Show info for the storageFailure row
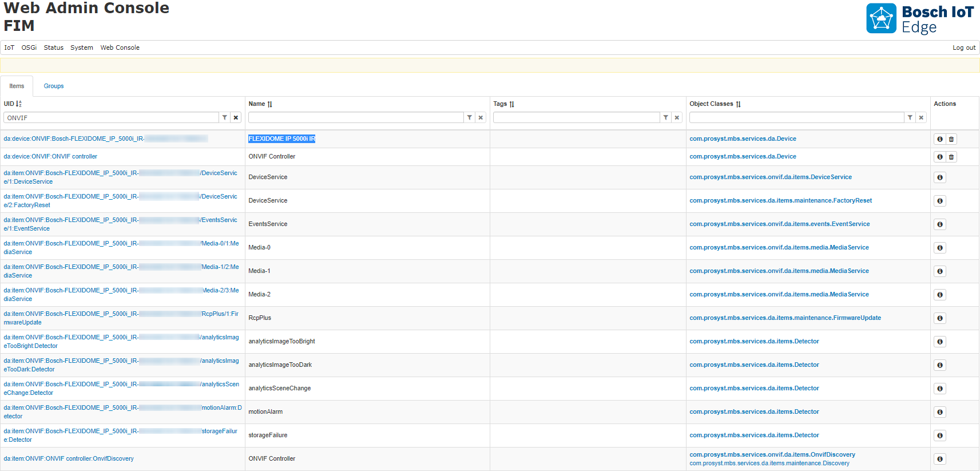 [939, 436]
